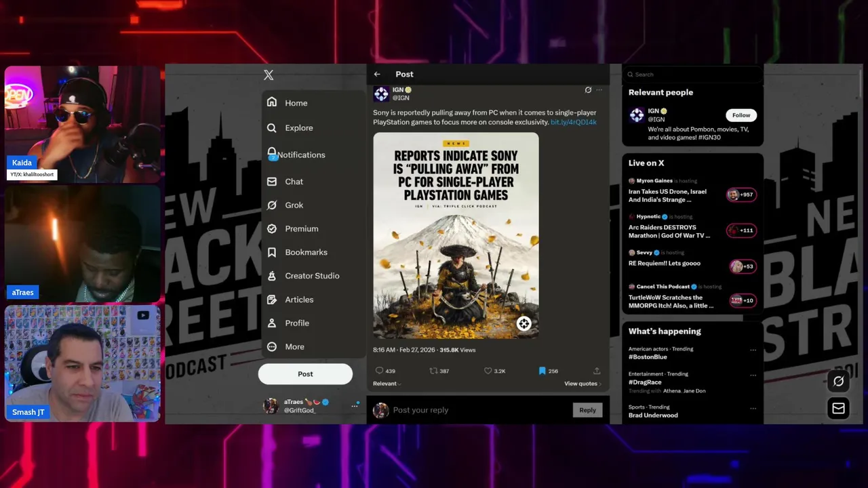
Task: Click the Articles icon
Action: (x=272, y=300)
